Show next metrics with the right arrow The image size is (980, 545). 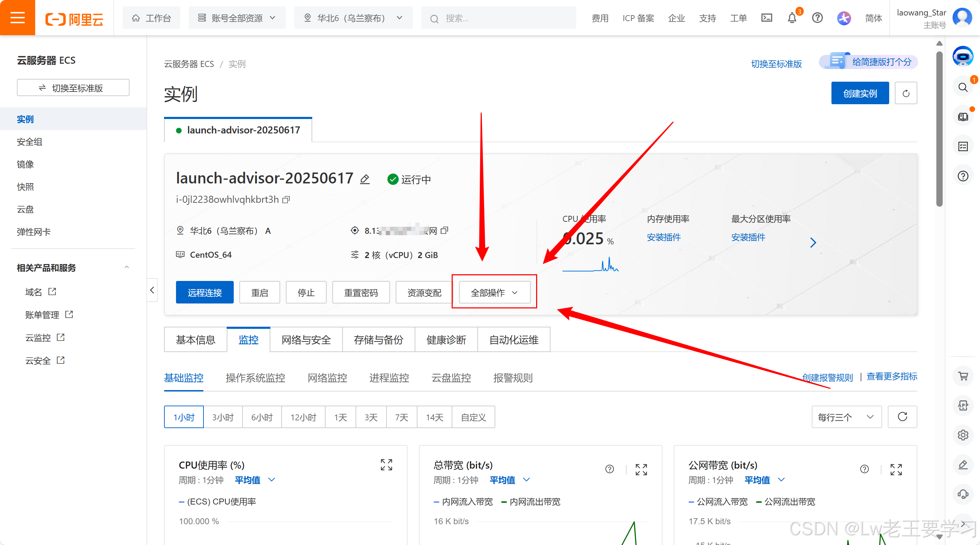click(x=813, y=243)
